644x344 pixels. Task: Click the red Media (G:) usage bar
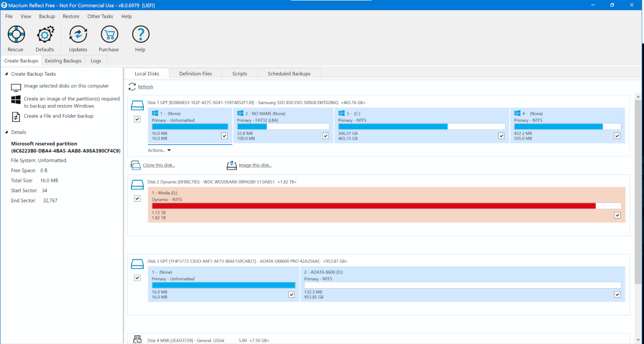coord(374,206)
